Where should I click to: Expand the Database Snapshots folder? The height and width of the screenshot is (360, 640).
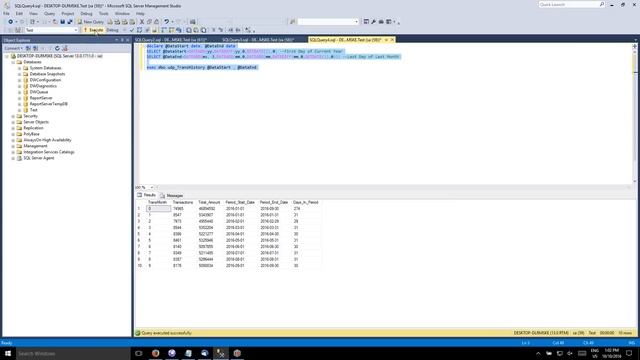(x=19, y=74)
